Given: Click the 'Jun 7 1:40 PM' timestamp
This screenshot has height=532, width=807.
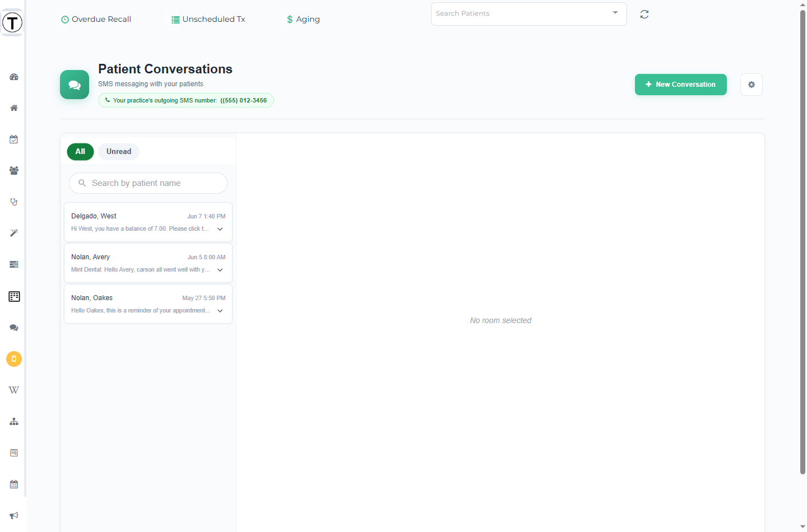Looking at the screenshot, I should point(206,216).
